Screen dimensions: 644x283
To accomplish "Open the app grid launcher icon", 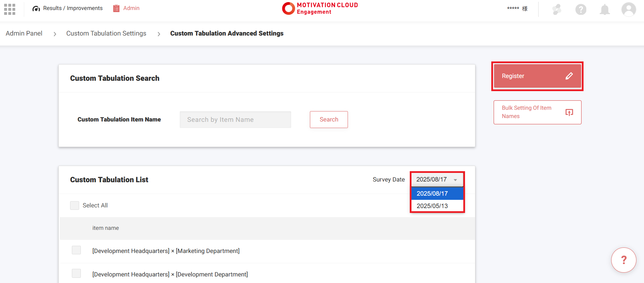I will point(10,9).
